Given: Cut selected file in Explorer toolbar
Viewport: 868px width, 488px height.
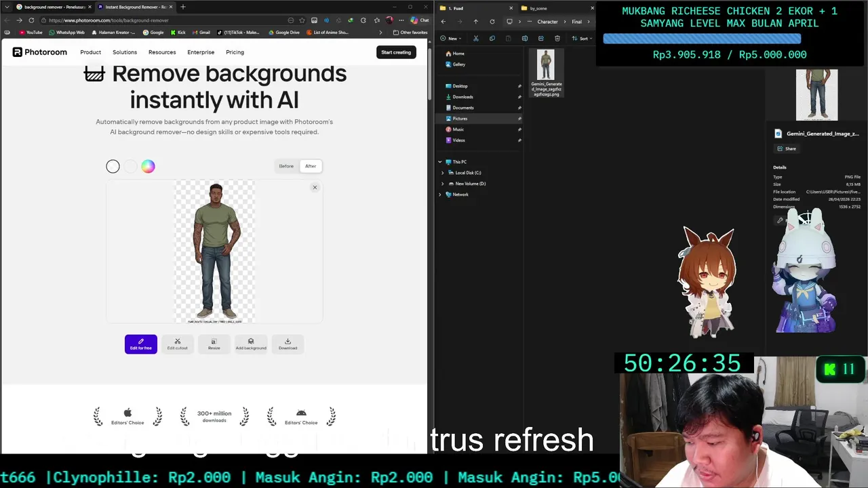Looking at the screenshot, I should [475, 38].
